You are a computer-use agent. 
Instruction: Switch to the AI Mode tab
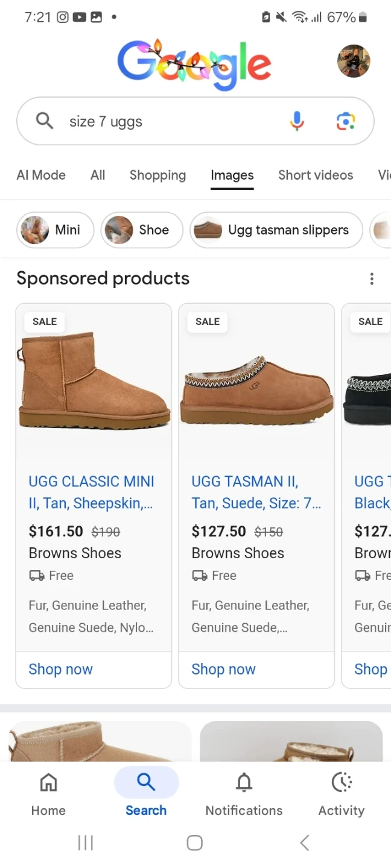41,175
